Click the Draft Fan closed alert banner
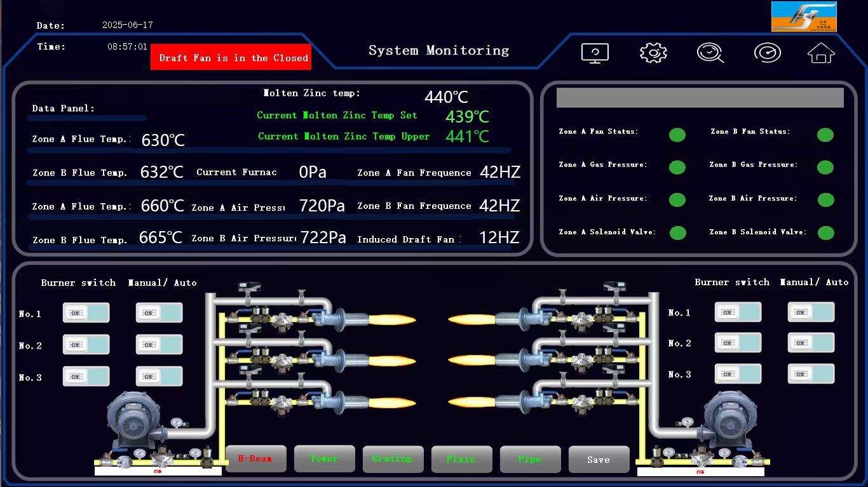Image resolution: width=868 pixels, height=487 pixels. (x=231, y=57)
